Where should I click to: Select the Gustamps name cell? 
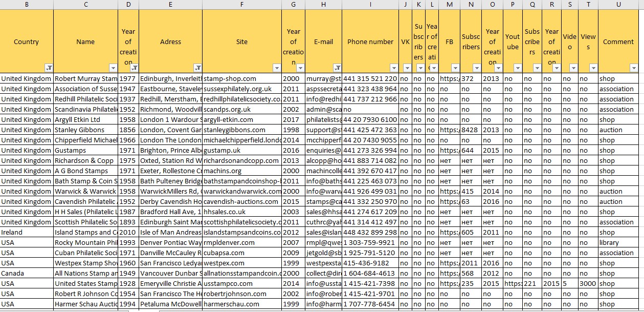[x=85, y=151]
